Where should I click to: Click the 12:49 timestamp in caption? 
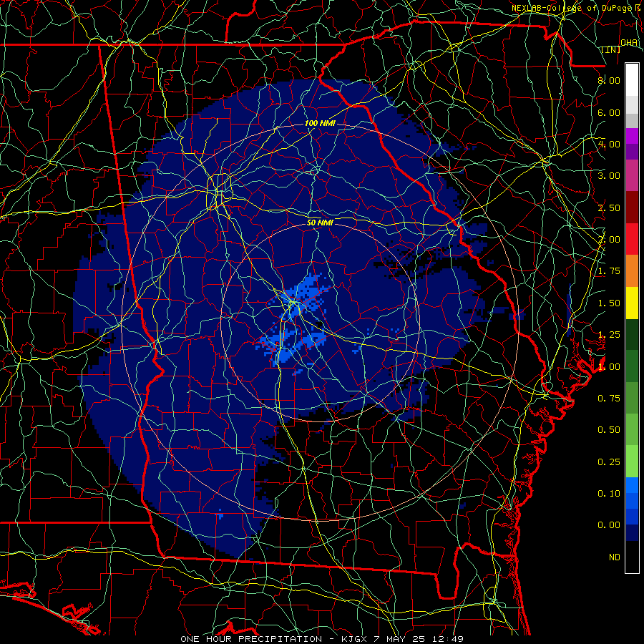[x=448, y=639]
